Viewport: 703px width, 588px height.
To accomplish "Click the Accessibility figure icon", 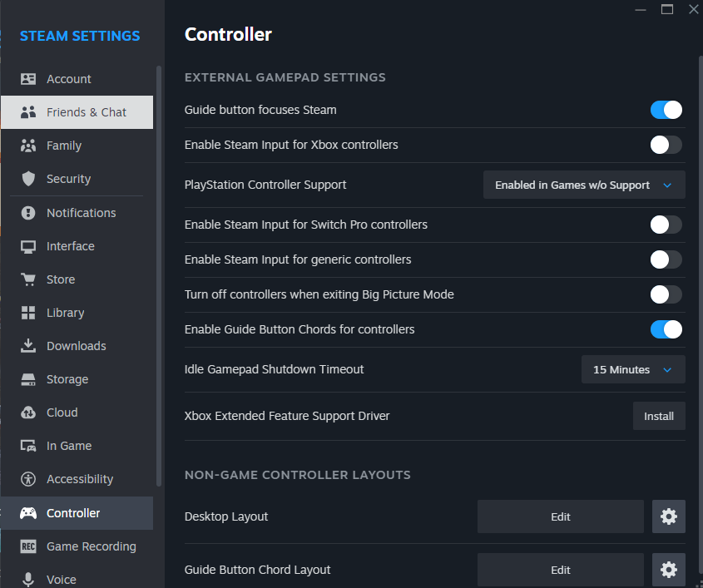I will [x=28, y=479].
